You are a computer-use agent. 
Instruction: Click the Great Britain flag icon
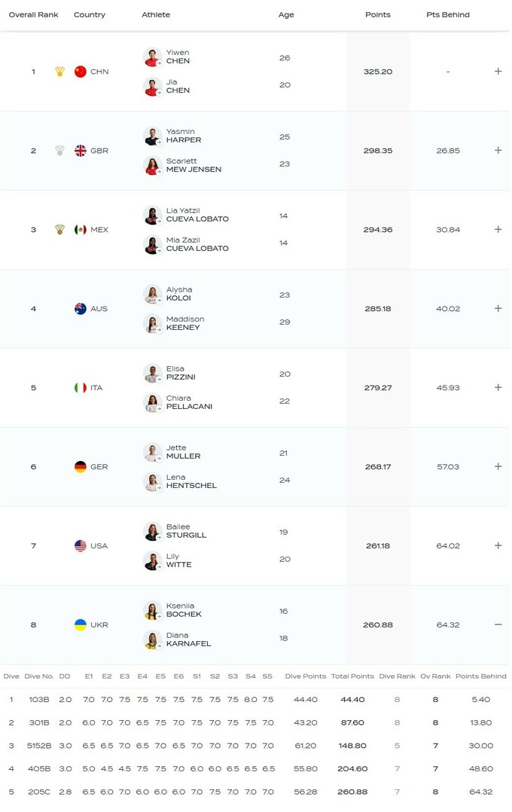click(81, 151)
